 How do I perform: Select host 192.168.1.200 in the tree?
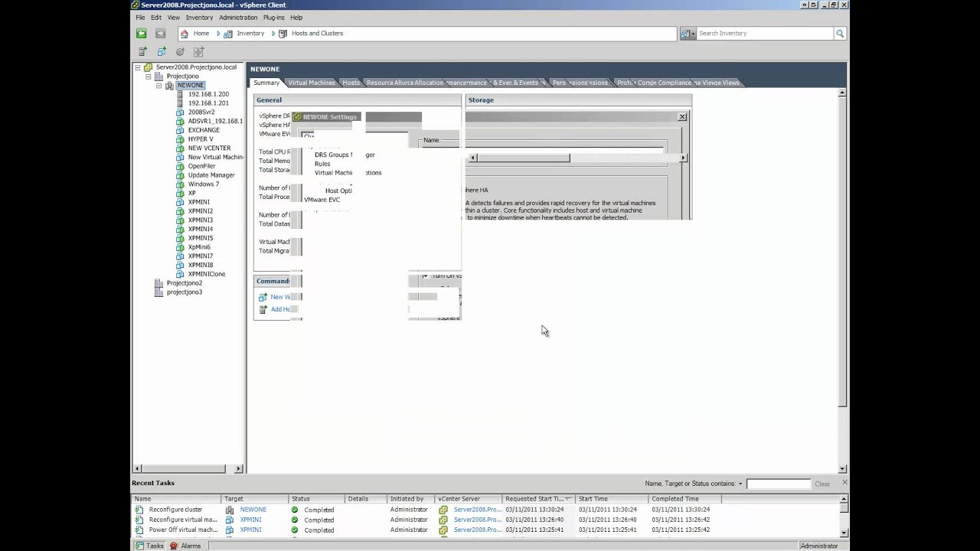tap(208, 94)
